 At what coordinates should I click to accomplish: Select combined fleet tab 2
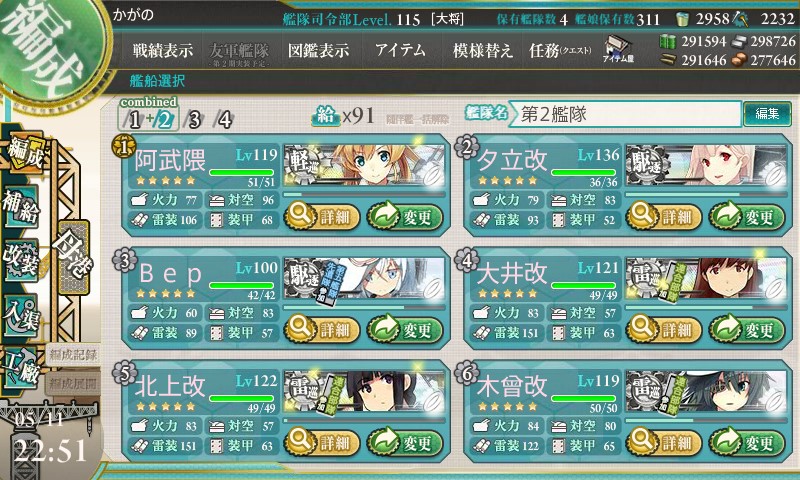164,120
